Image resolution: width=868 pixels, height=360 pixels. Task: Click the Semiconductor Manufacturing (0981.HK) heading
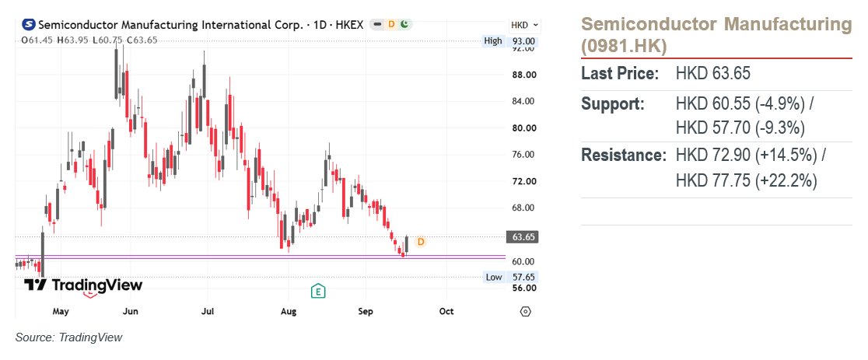click(716, 36)
